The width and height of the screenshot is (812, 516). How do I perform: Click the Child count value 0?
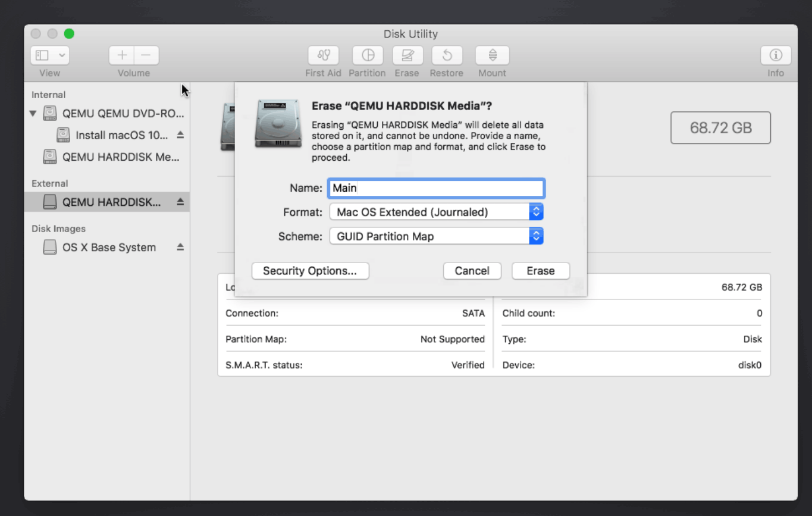[760, 313]
